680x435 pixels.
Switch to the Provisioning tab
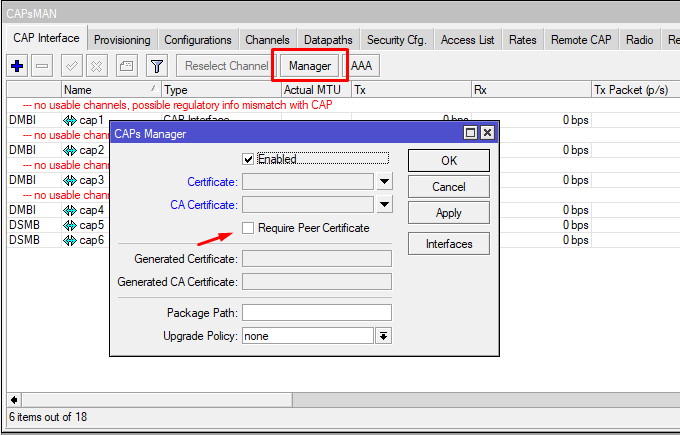[122, 40]
